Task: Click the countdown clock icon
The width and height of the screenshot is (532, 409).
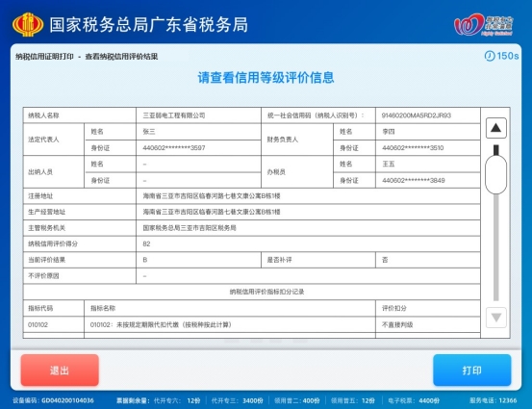Action: pos(490,56)
